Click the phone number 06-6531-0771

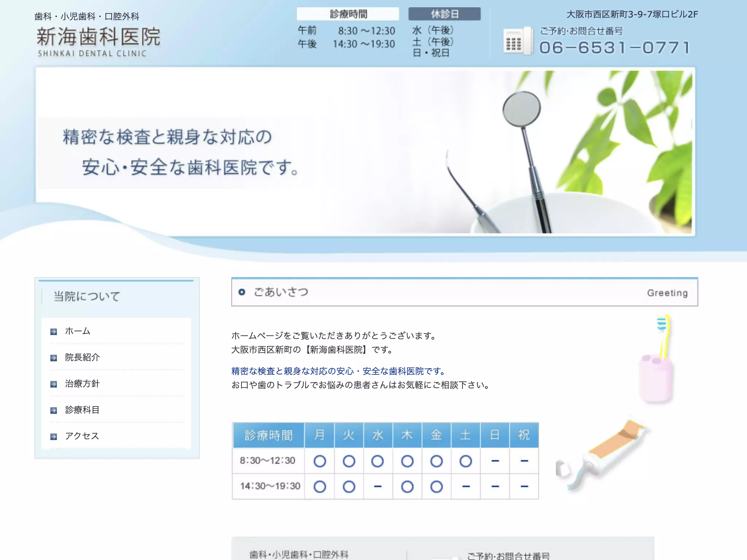[x=615, y=47]
